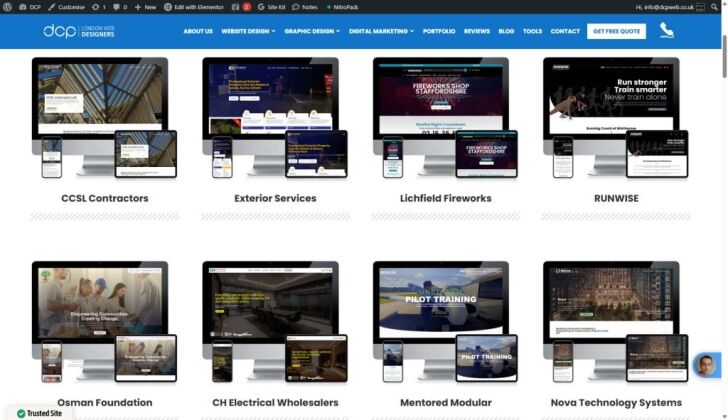Click CCSL Contractors title link
This screenshot has width=728, height=420.
click(x=105, y=198)
